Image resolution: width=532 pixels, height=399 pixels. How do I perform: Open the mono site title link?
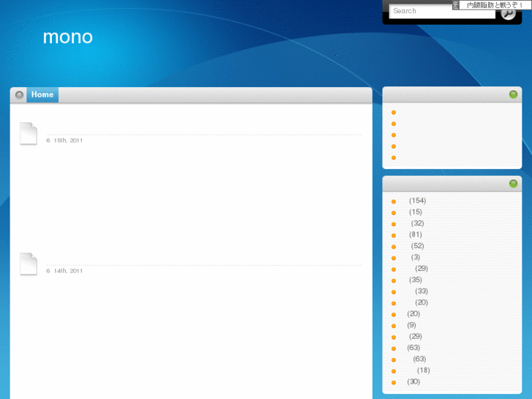click(x=68, y=37)
